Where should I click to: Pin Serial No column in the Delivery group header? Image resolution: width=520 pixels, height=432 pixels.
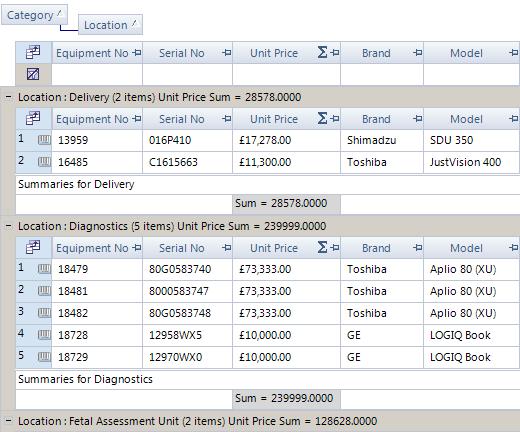(227, 119)
